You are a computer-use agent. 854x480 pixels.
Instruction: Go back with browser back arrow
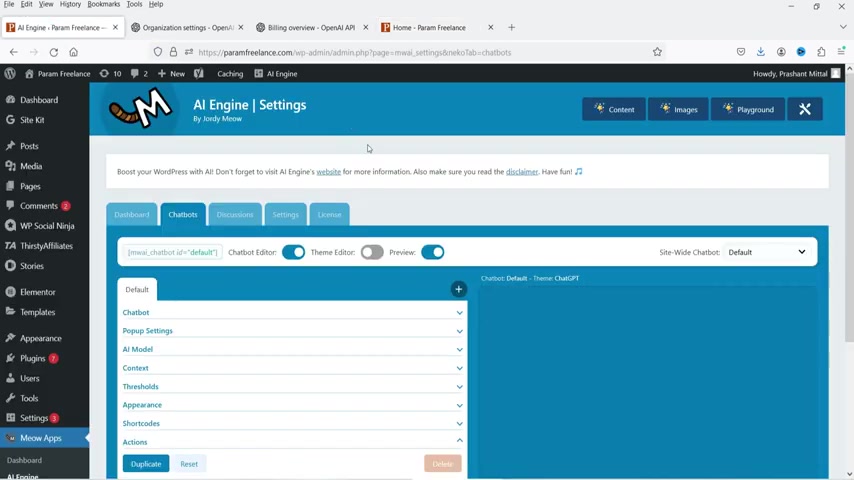click(14, 52)
